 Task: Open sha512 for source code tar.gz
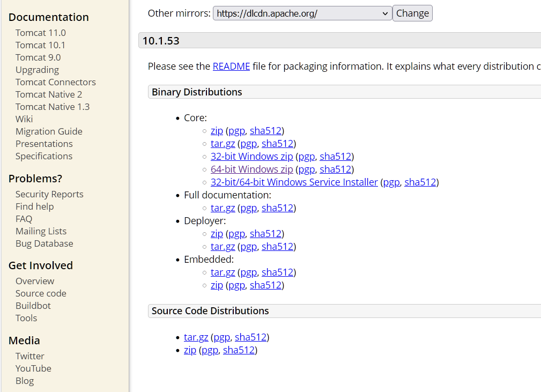click(x=251, y=337)
